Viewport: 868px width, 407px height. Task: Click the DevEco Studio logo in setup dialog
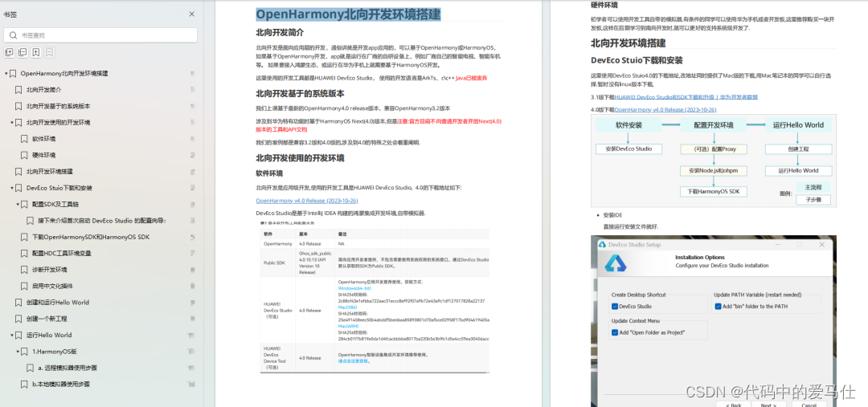click(x=615, y=263)
